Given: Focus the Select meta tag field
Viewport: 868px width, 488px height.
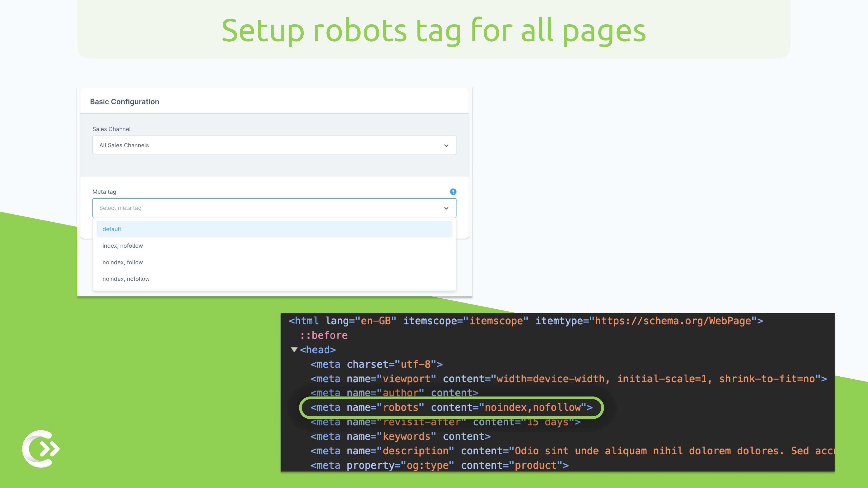Looking at the screenshot, I should click(x=274, y=208).
